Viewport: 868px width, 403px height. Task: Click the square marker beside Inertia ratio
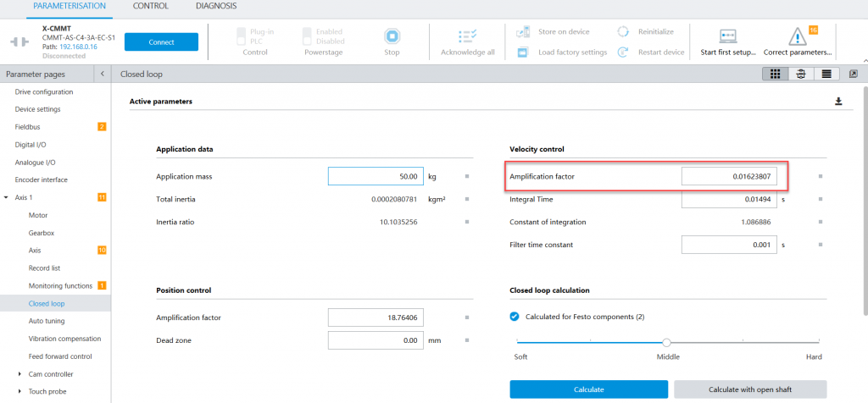pyautogui.click(x=467, y=222)
